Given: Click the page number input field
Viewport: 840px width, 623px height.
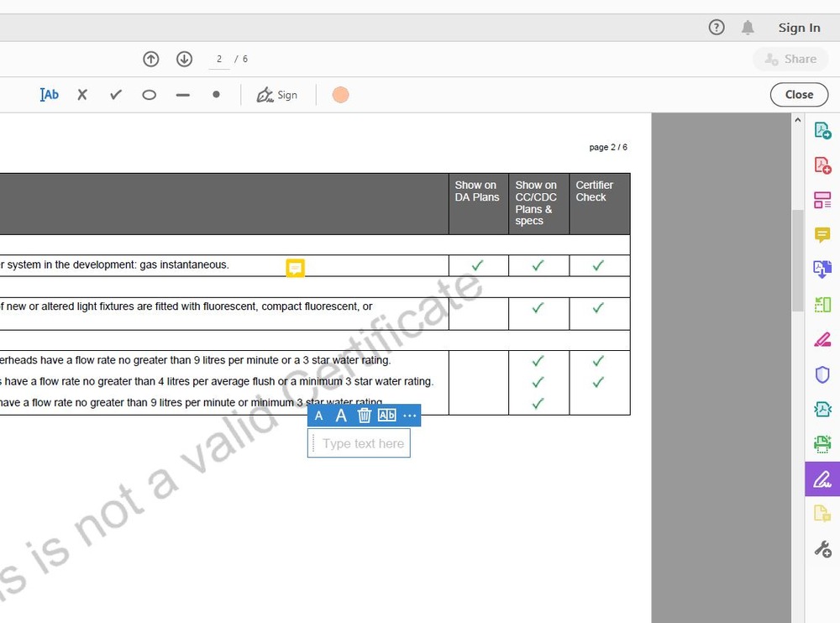Looking at the screenshot, I should pyautogui.click(x=219, y=59).
